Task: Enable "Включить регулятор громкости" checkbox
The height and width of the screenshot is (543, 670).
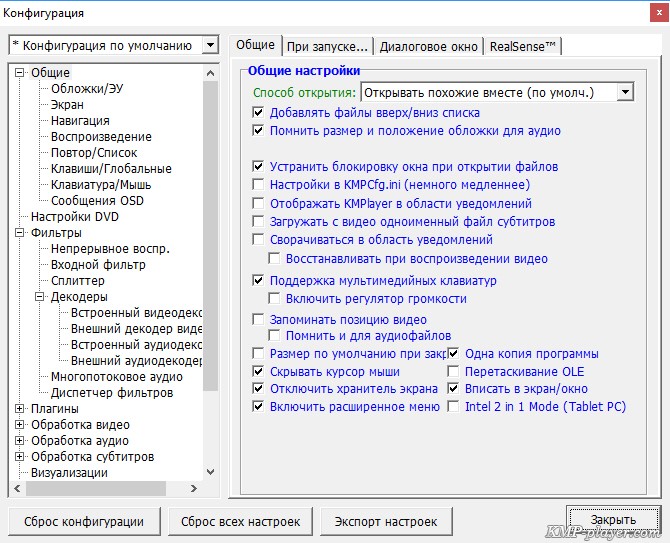Action: pos(274,299)
